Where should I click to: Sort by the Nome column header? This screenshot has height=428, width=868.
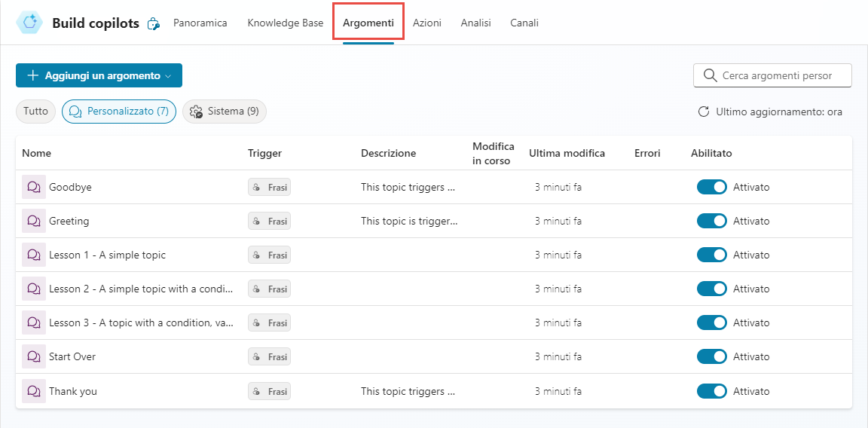click(36, 154)
